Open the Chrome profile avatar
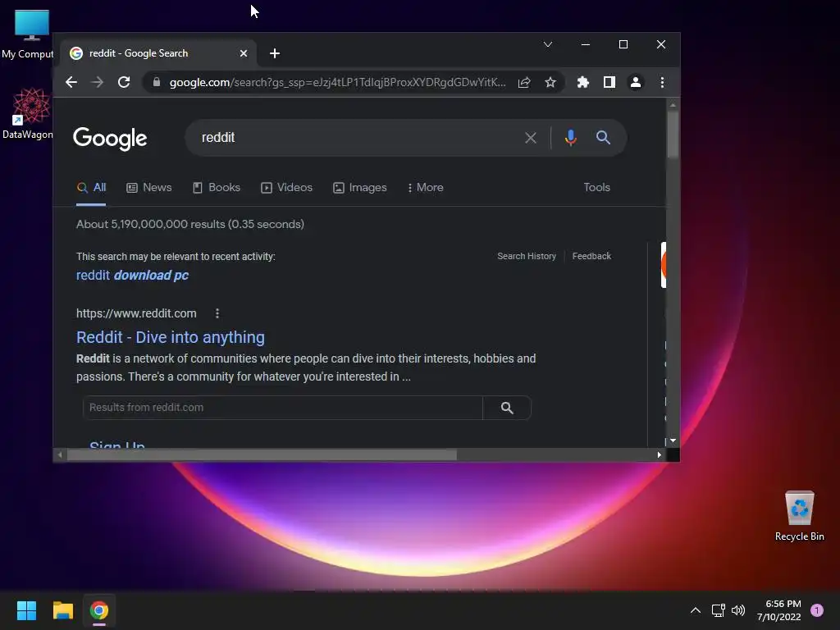This screenshot has width=840, height=630. [636, 82]
